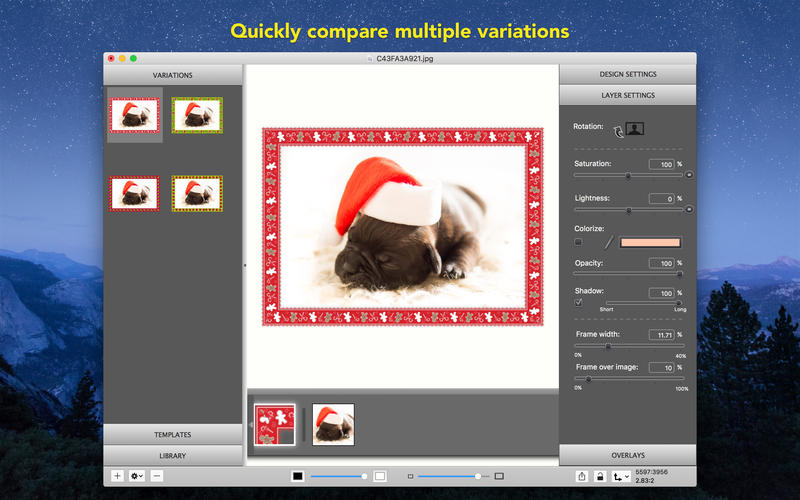The width and height of the screenshot is (800, 500).
Task: Click the add variation plus button
Action: click(x=117, y=476)
